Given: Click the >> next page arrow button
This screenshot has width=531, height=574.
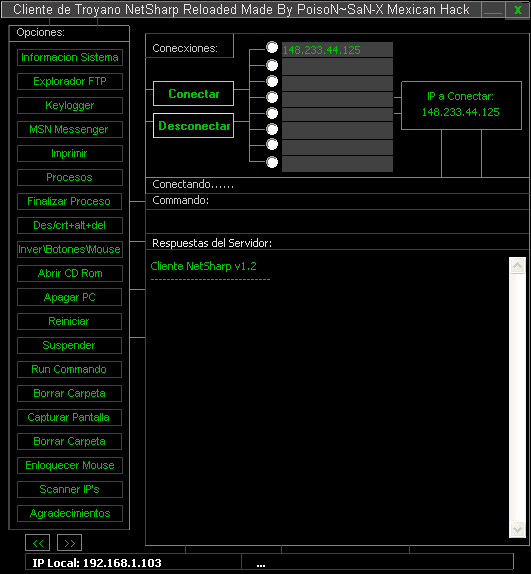Looking at the screenshot, I should click(x=70, y=543).
